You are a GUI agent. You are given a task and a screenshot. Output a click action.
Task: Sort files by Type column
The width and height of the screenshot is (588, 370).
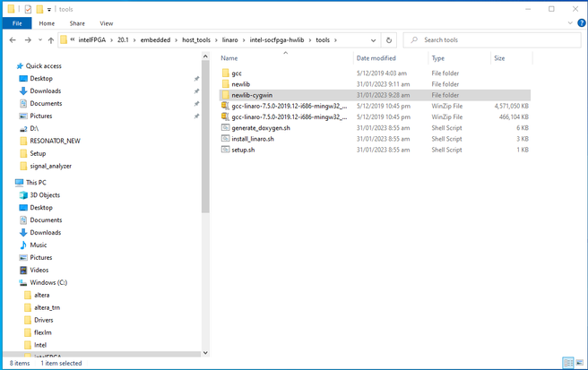click(437, 58)
